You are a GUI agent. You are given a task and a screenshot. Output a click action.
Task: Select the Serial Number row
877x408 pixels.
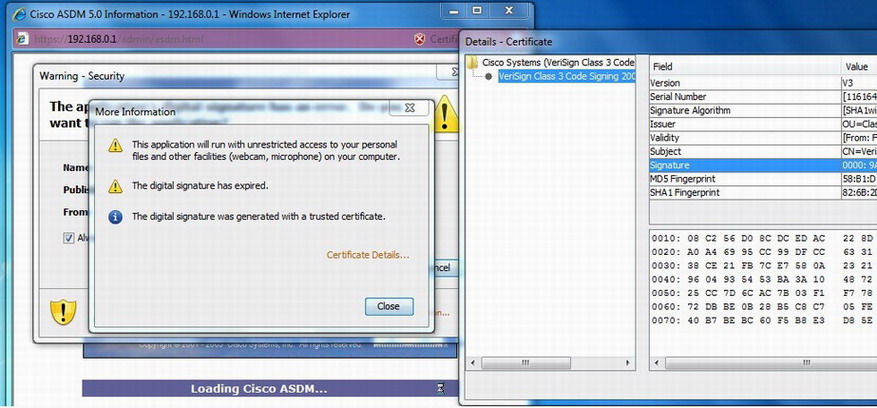pos(763,97)
